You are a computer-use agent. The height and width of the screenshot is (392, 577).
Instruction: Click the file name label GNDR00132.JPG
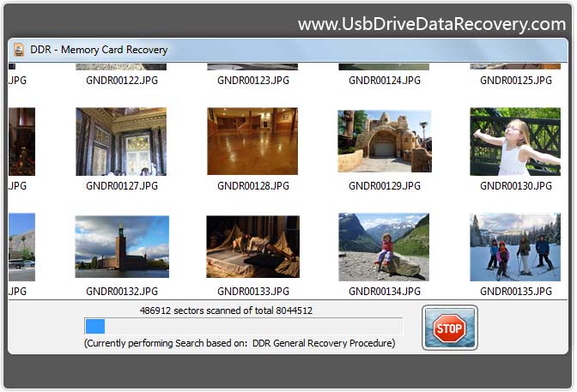tap(122, 292)
